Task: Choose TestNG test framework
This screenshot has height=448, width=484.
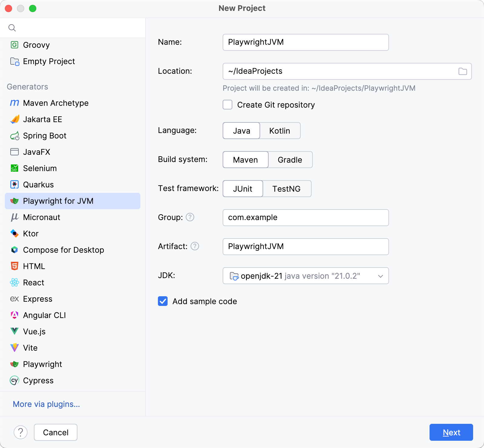Action: click(286, 189)
